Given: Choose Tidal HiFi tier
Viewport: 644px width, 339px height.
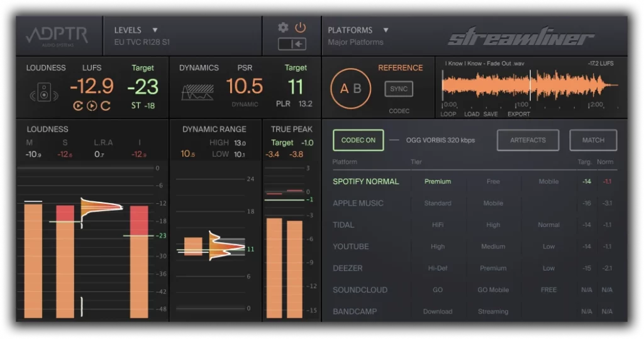Looking at the screenshot, I should coord(438,225).
